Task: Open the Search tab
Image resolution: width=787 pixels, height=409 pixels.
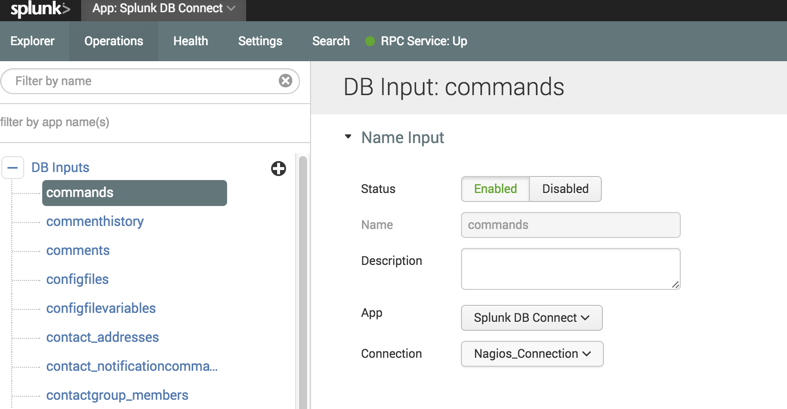Action: pyautogui.click(x=331, y=41)
